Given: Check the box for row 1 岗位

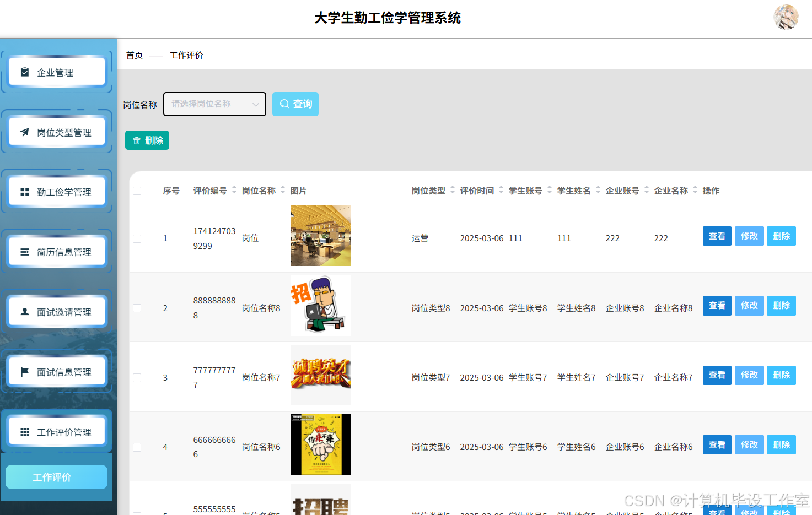Looking at the screenshot, I should (x=137, y=238).
